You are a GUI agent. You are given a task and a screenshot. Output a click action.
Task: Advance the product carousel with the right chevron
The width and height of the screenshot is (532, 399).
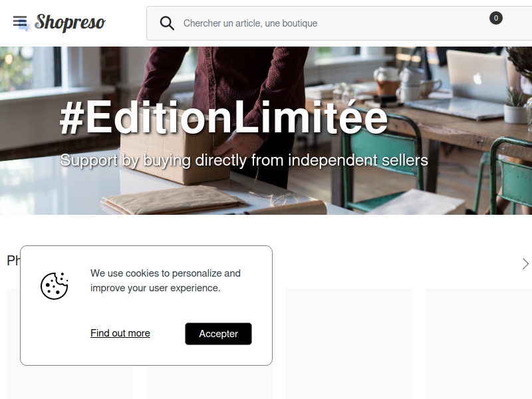tap(525, 263)
